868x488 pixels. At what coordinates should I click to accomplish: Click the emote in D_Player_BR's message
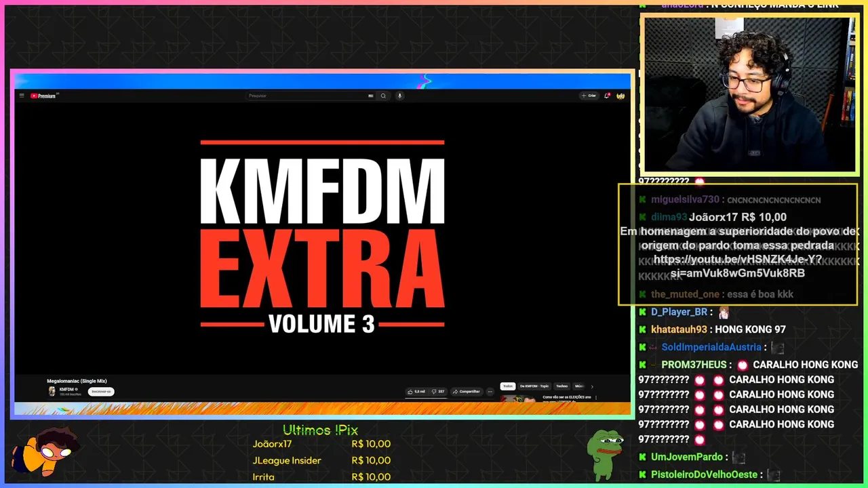tap(724, 312)
